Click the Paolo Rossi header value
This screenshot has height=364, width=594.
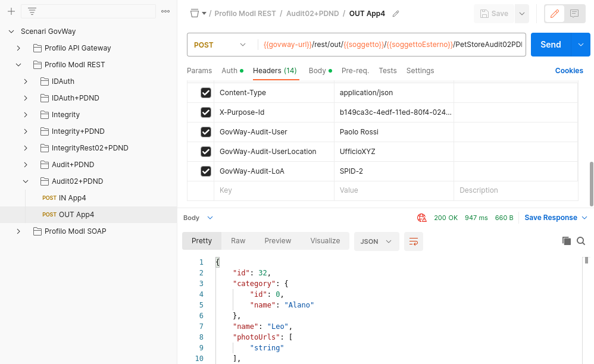pyautogui.click(x=359, y=132)
